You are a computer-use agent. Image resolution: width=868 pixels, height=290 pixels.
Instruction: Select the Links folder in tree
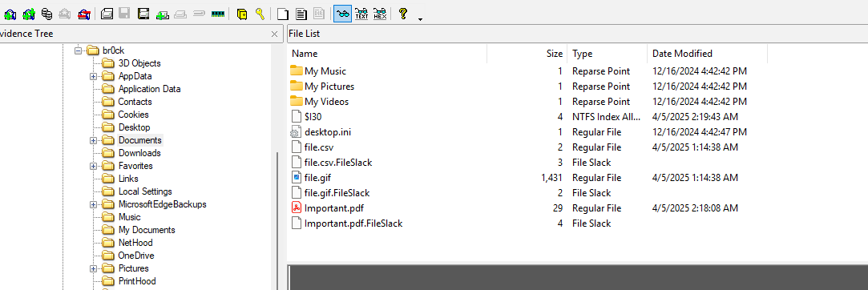[x=128, y=179]
